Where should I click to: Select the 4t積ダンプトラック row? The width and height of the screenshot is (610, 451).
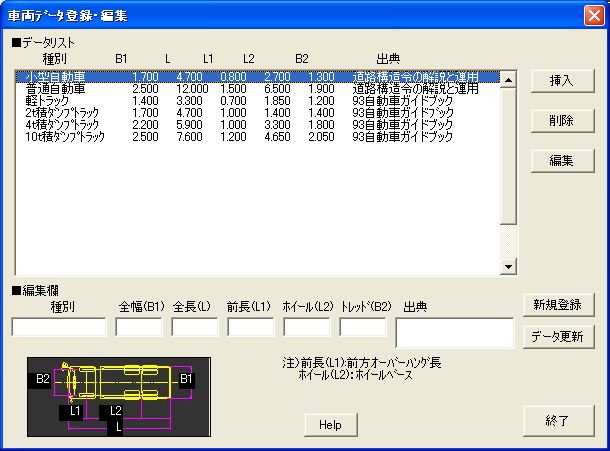[258, 125]
